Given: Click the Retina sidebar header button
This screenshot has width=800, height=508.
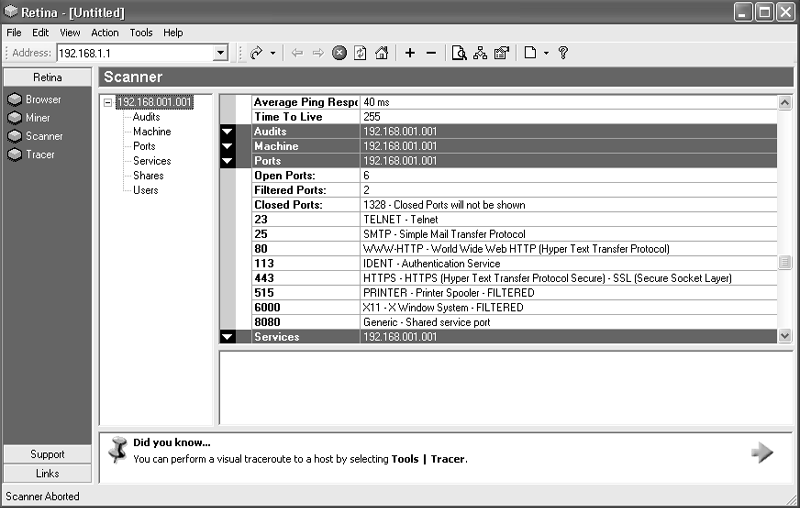Looking at the screenshot, I should pyautogui.click(x=47, y=77).
